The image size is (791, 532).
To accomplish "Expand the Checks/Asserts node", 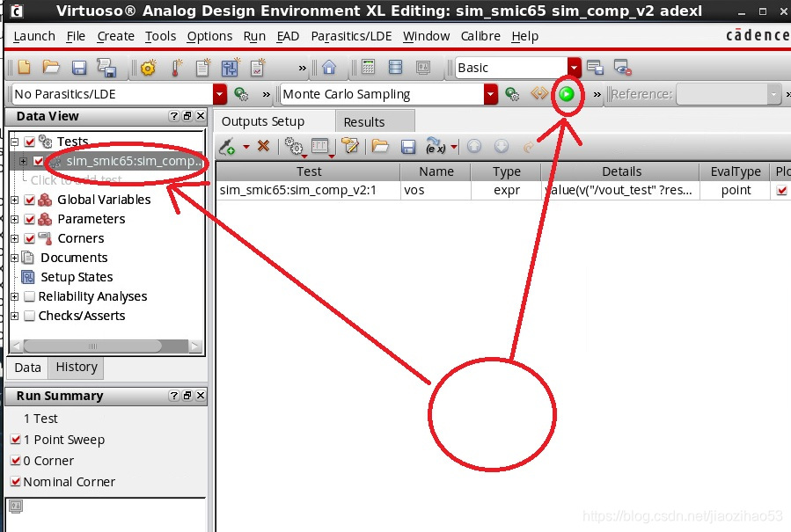I will [x=15, y=316].
